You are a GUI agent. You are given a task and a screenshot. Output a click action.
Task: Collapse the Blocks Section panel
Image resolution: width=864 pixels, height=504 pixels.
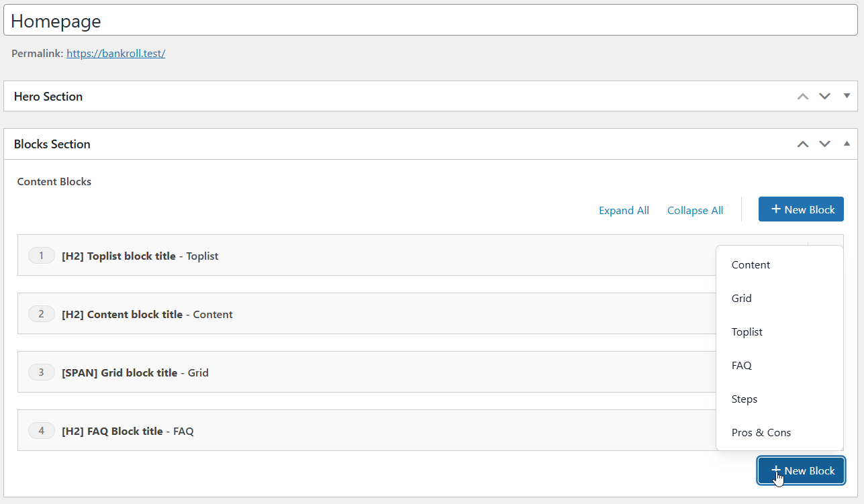coord(847,144)
